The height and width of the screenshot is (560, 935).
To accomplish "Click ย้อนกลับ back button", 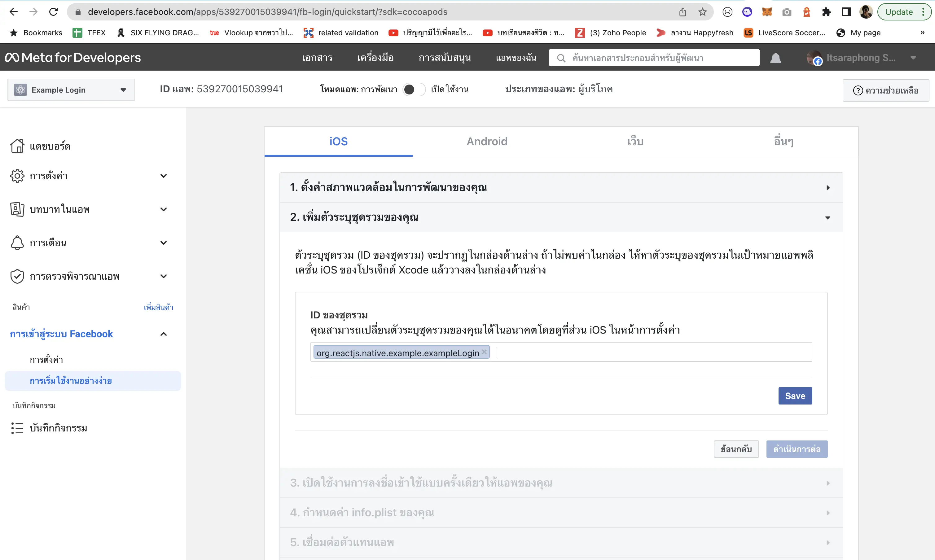I will click(x=736, y=449).
